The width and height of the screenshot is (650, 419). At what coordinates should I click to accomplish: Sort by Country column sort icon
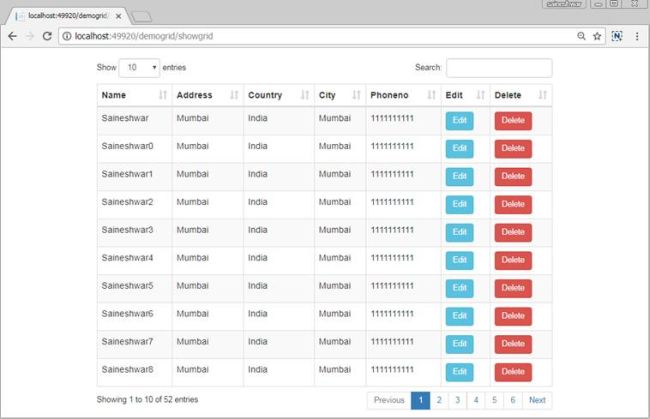pos(305,95)
